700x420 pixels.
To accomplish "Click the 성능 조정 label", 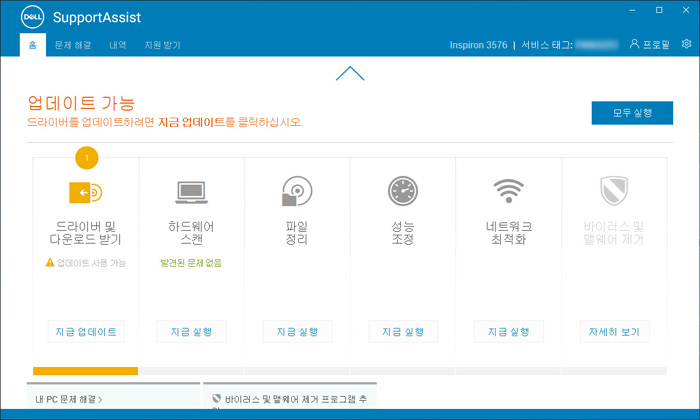I will point(403,233).
